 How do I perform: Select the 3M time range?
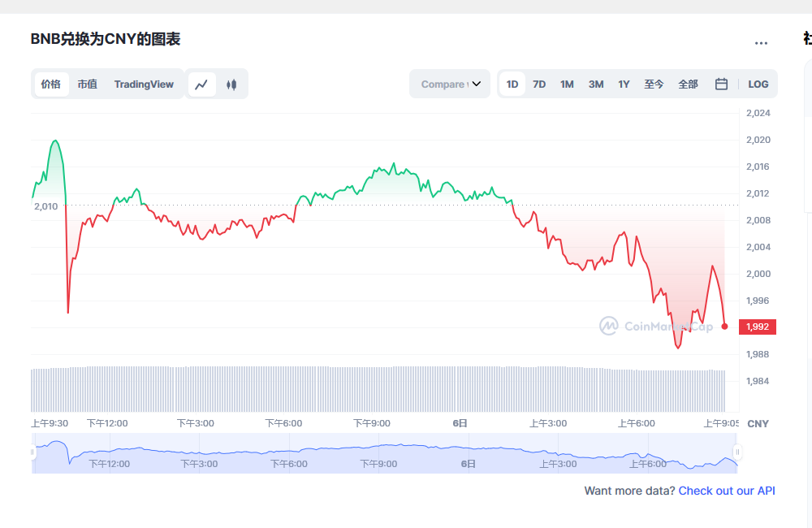pyautogui.click(x=596, y=84)
